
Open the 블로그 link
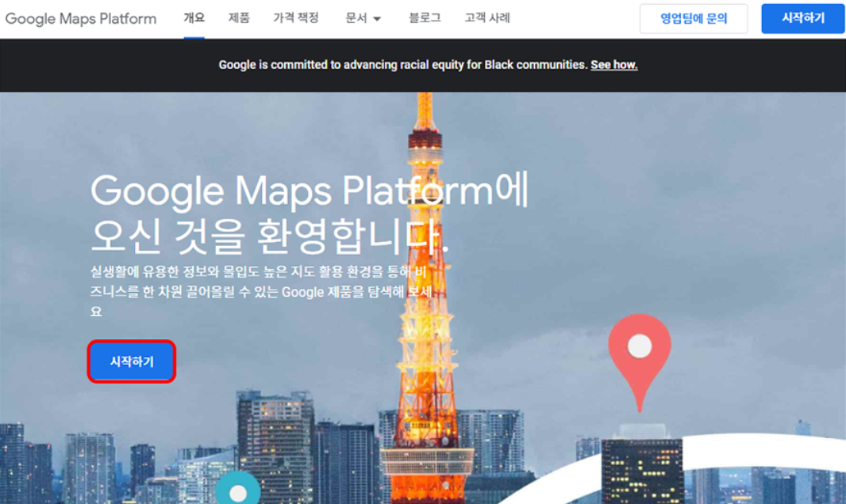tap(425, 18)
